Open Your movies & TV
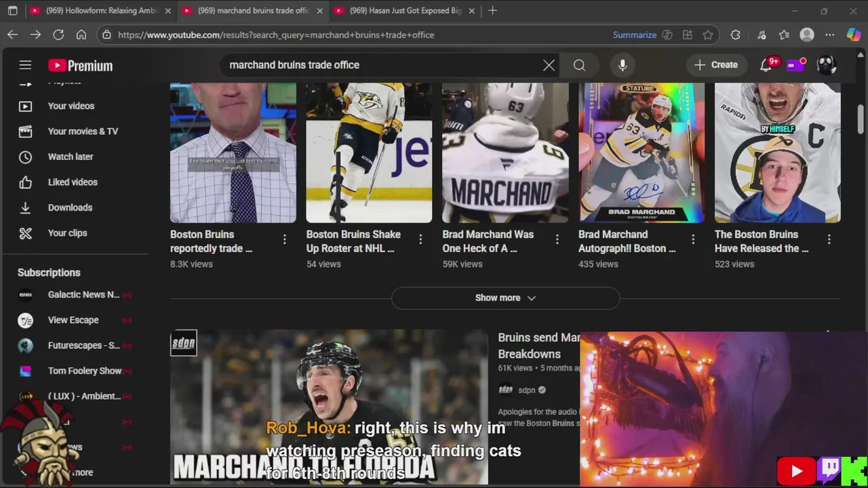 (x=83, y=131)
